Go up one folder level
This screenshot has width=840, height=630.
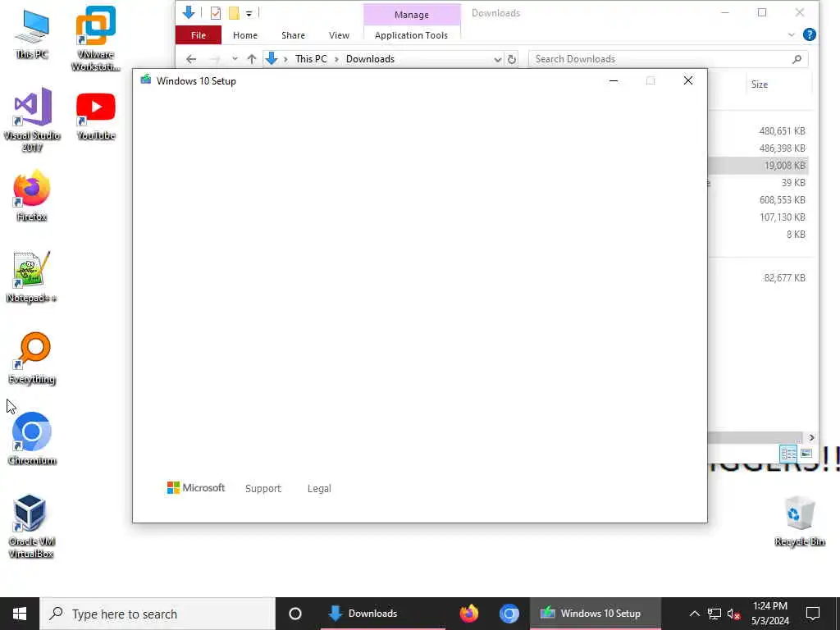pyautogui.click(x=252, y=59)
